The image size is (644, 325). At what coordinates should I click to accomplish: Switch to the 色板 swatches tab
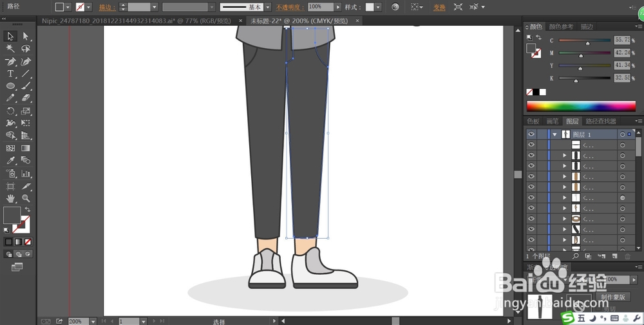tap(533, 121)
